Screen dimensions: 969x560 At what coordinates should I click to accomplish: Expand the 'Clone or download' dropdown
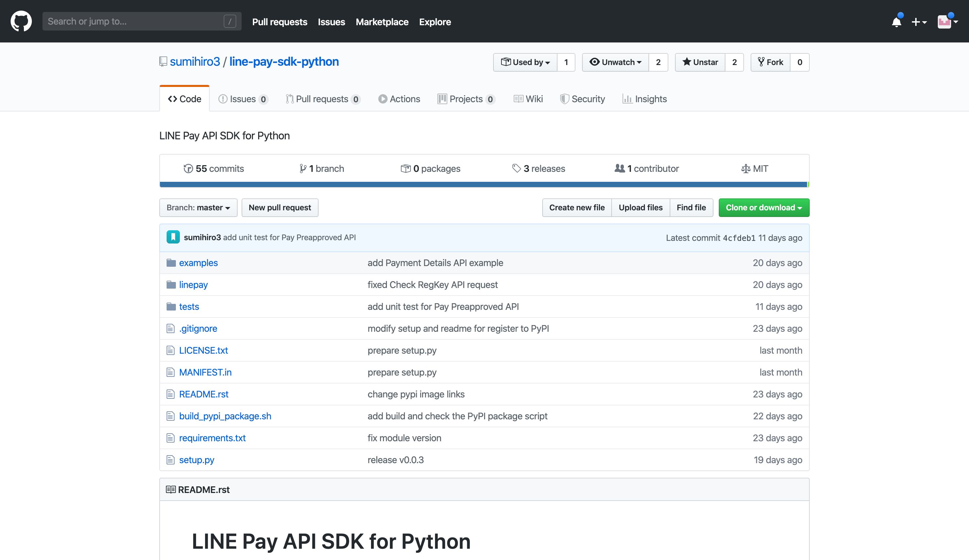tap(764, 207)
